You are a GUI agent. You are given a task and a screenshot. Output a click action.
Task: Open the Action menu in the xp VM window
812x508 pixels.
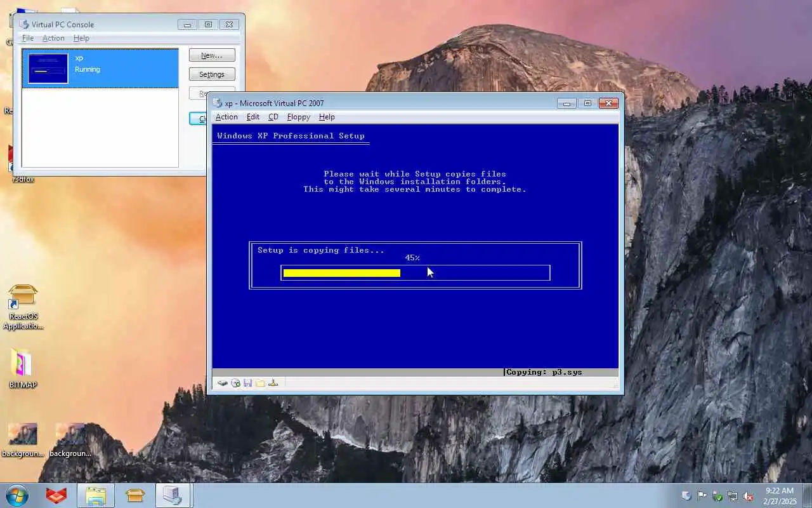tap(226, 117)
